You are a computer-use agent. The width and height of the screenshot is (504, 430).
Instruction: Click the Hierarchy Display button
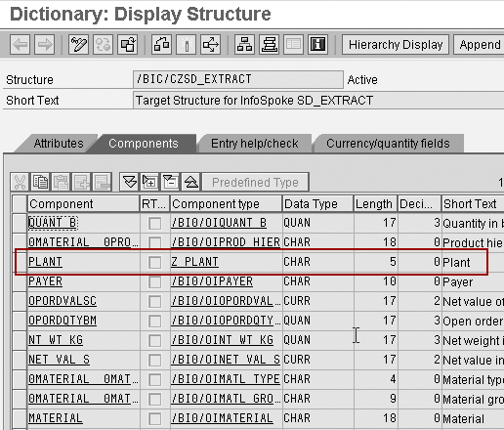pos(396,44)
